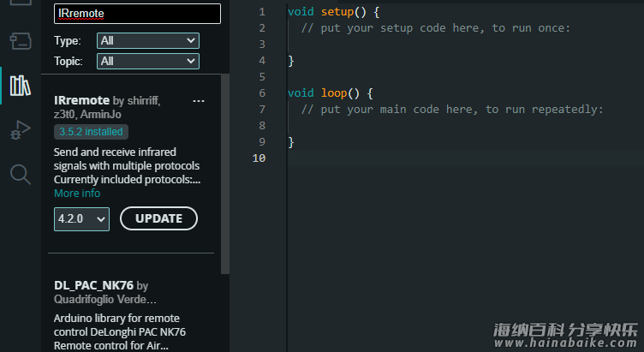Open the Debug panel icon

tap(20, 130)
